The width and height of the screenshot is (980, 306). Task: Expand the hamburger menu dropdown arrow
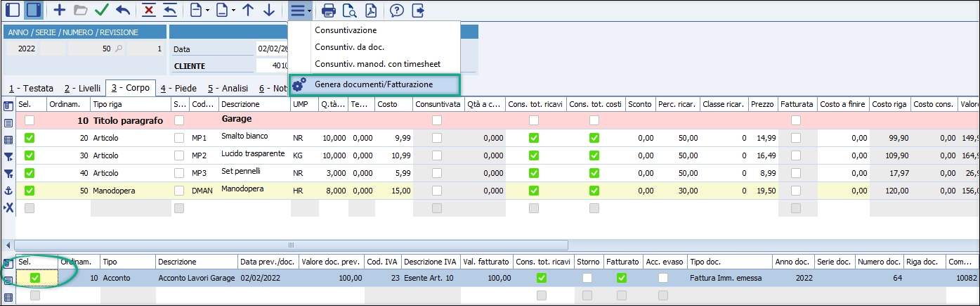coord(310,11)
